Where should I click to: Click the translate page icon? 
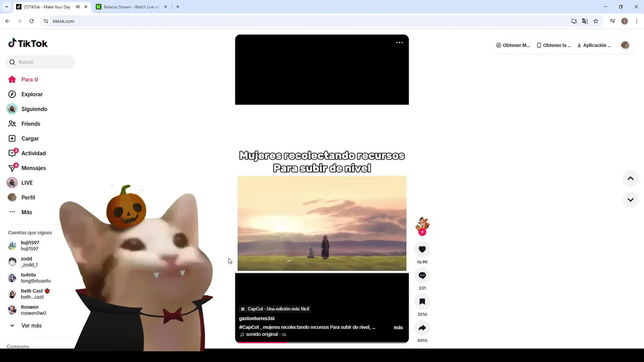585,21
